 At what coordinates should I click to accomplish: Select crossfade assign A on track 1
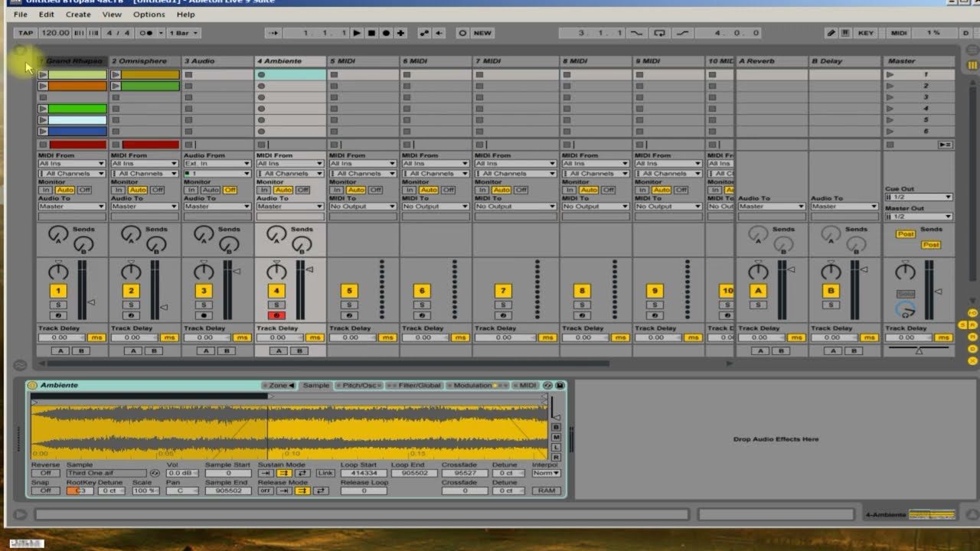(60, 350)
